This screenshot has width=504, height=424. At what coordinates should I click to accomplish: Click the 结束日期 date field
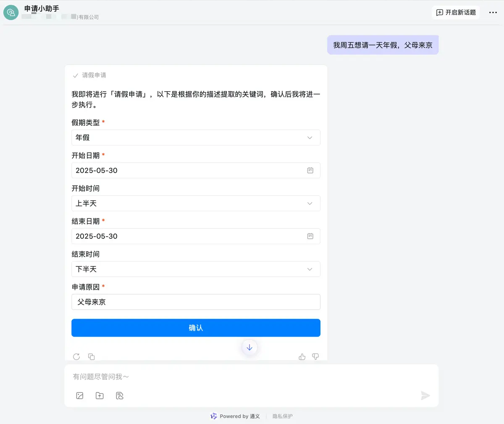(196, 236)
